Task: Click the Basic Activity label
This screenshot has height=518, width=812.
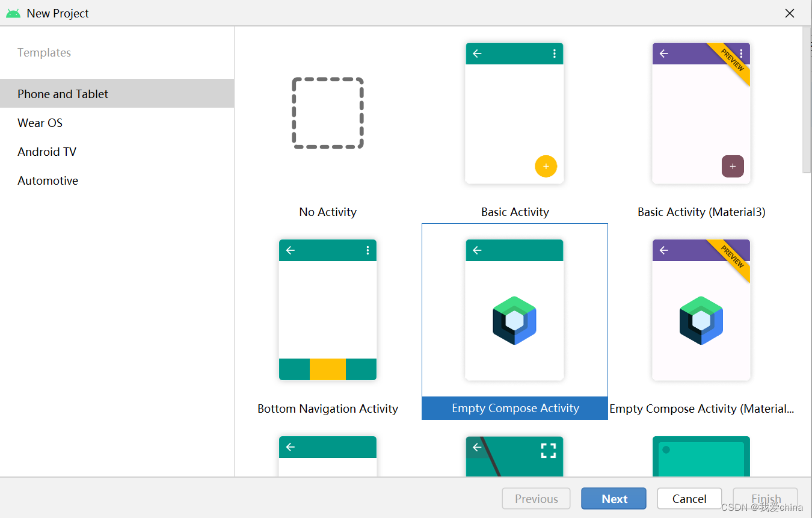Action: [515, 212]
